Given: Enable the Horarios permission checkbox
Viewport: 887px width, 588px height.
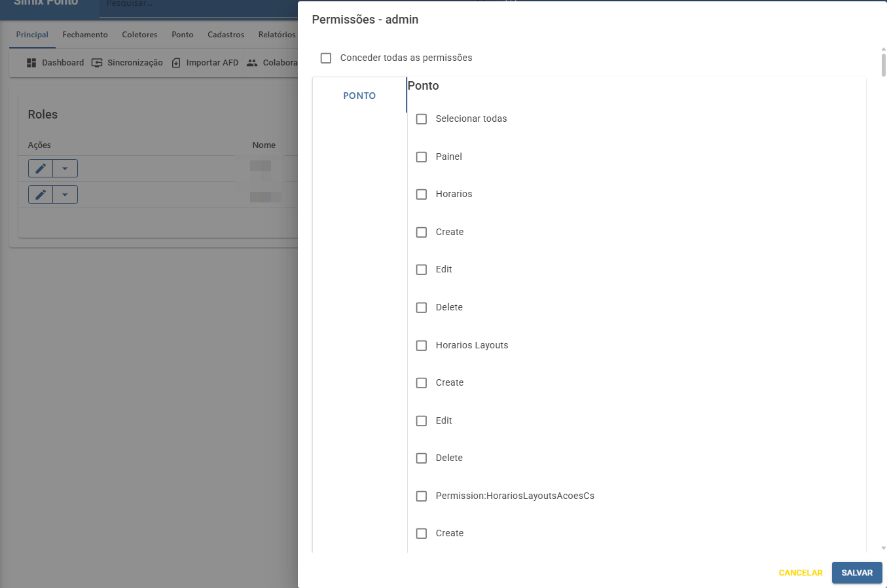Looking at the screenshot, I should click(x=422, y=194).
